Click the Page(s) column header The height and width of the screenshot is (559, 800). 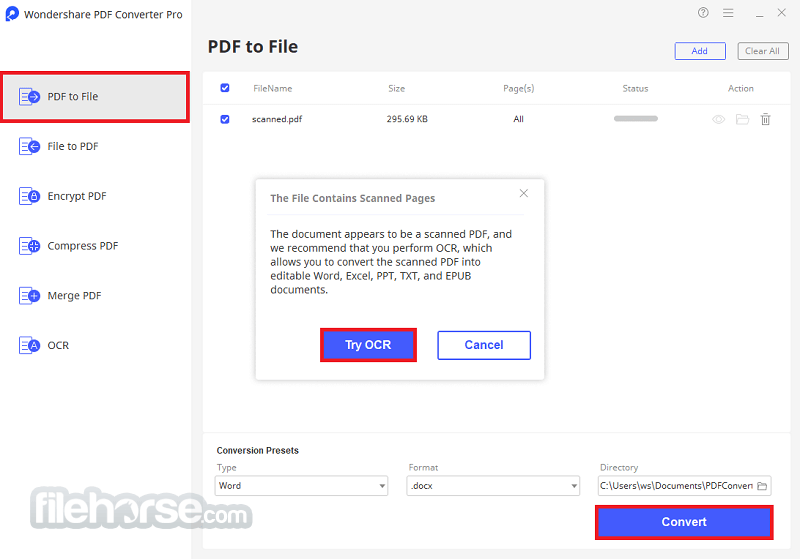click(518, 89)
